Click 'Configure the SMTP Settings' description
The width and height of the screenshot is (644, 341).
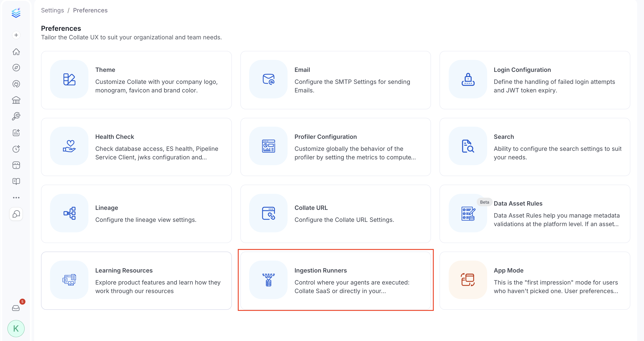(352, 86)
